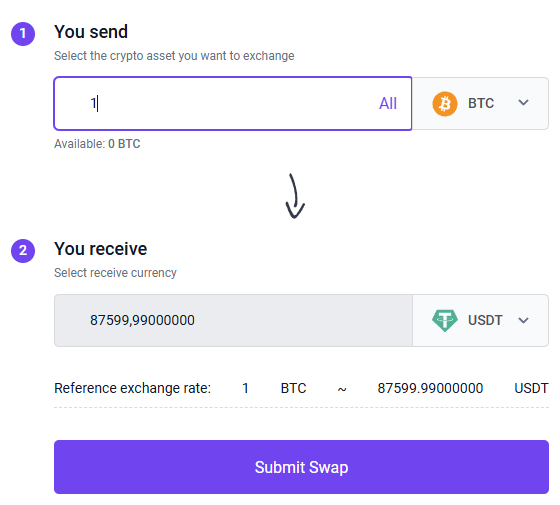
Task: Submit the swap with the purple button
Action: (x=301, y=467)
